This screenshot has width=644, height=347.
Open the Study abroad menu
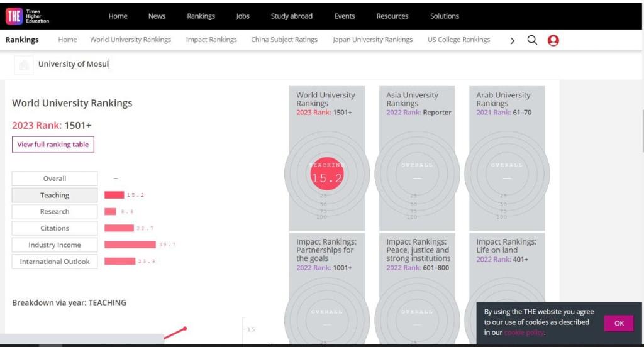click(x=291, y=16)
